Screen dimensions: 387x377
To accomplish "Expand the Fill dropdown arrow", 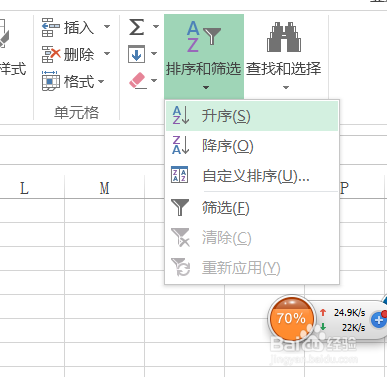I will click(x=154, y=53).
